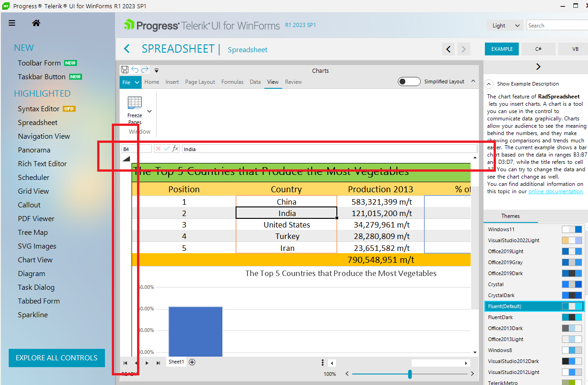
Task: Open the Syntax Editor demo
Action: 38,108
